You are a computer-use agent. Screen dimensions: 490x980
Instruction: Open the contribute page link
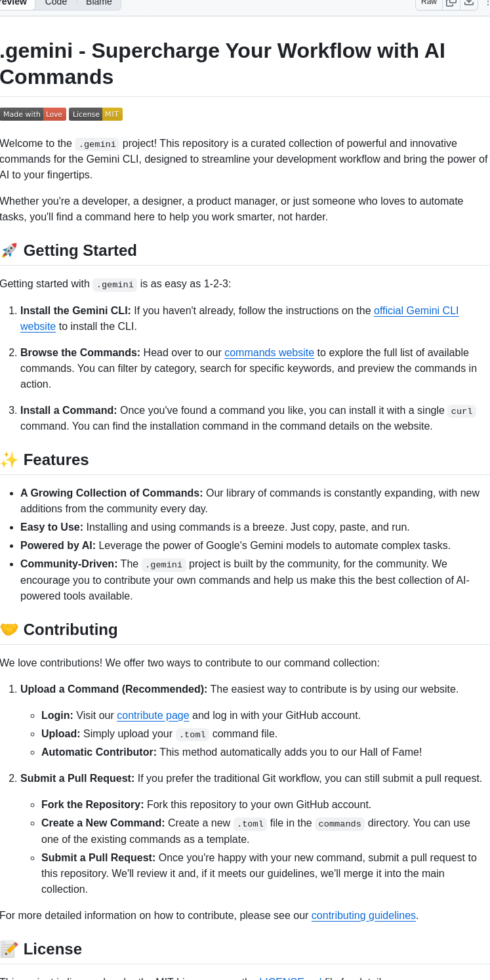[x=153, y=715]
